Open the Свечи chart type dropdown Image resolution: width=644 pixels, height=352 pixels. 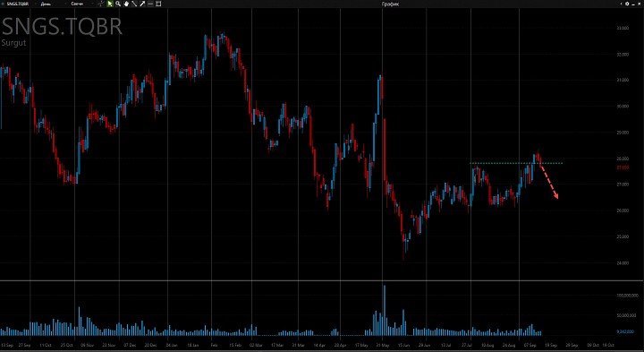[77, 4]
